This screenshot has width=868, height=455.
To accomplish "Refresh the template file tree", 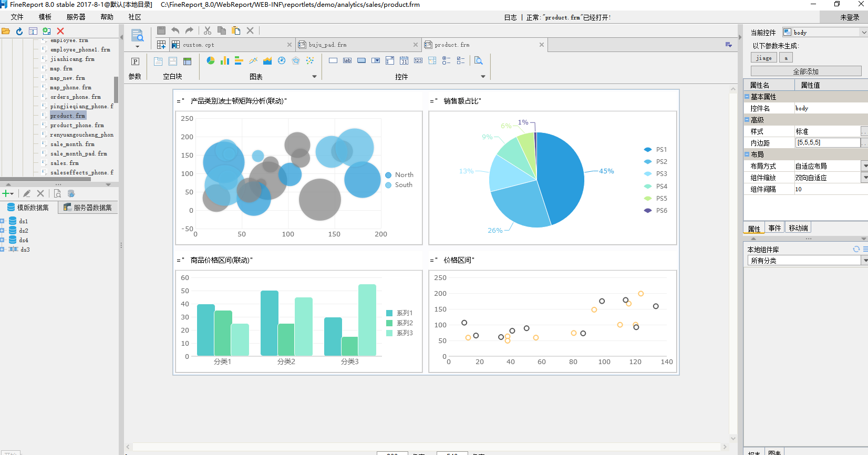I will coord(19,32).
